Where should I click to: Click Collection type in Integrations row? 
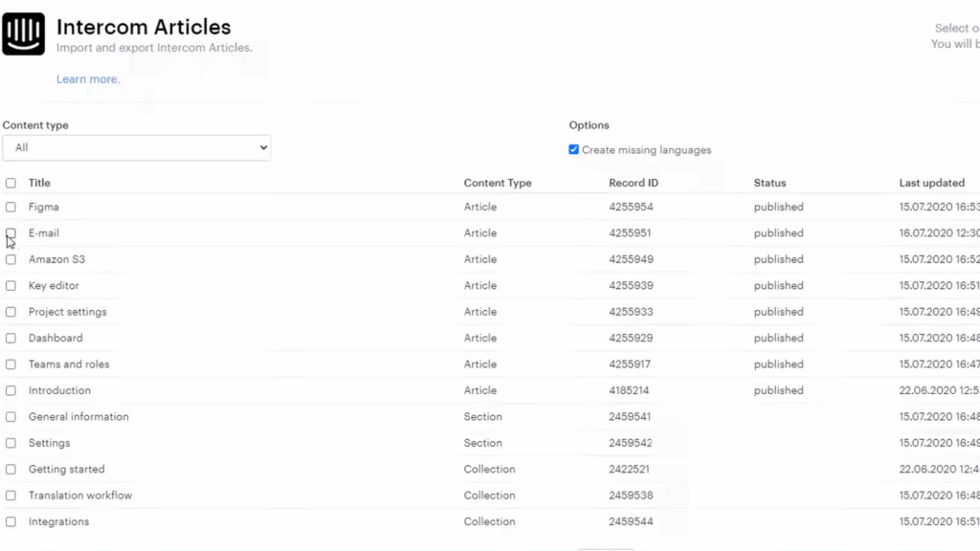pos(489,521)
